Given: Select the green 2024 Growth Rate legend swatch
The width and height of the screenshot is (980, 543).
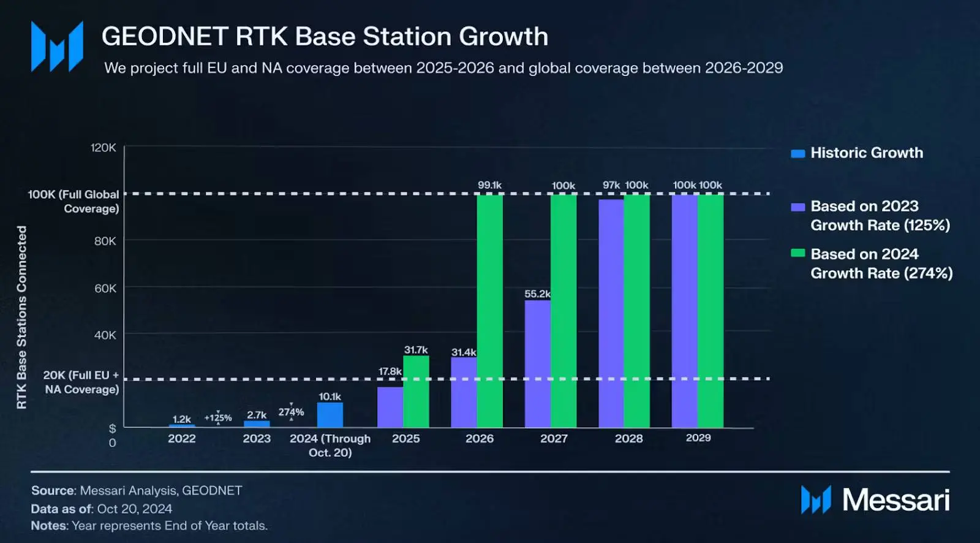Looking at the screenshot, I should tap(797, 253).
